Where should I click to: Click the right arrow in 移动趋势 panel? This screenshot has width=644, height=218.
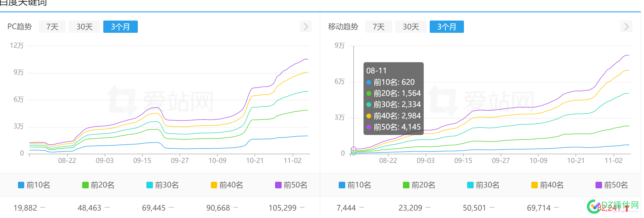pyautogui.click(x=627, y=27)
